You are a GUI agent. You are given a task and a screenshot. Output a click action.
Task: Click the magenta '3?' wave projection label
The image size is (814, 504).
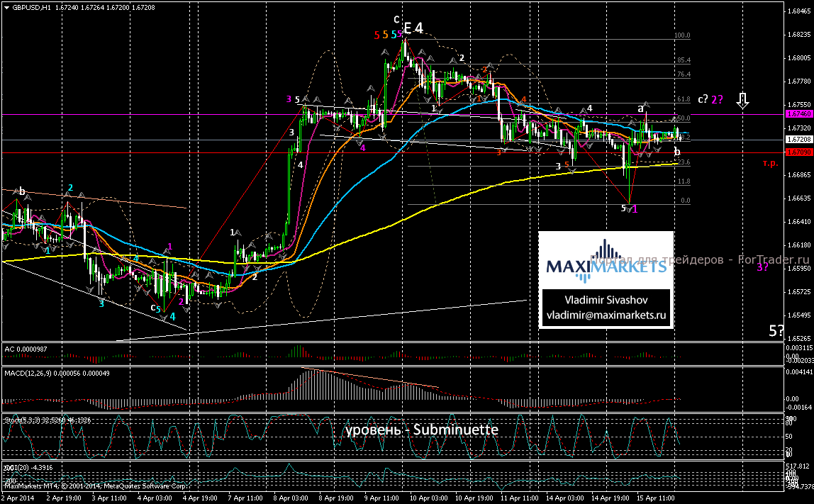(x=762, y=267)
